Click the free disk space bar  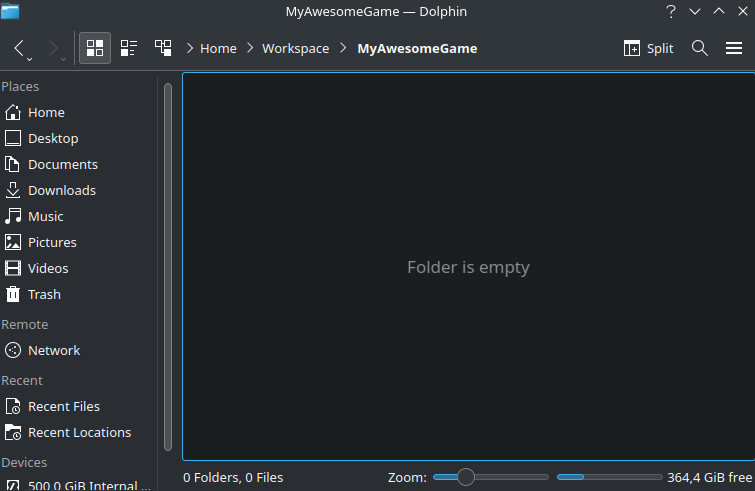609,477
